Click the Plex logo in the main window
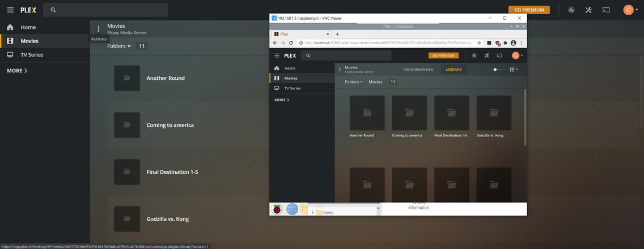644x249 pixels. 29,10
